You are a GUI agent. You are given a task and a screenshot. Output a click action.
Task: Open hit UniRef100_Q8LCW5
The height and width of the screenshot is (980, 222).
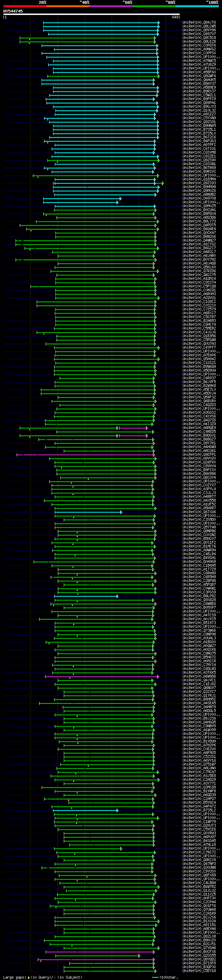click(x=199, y=26)
